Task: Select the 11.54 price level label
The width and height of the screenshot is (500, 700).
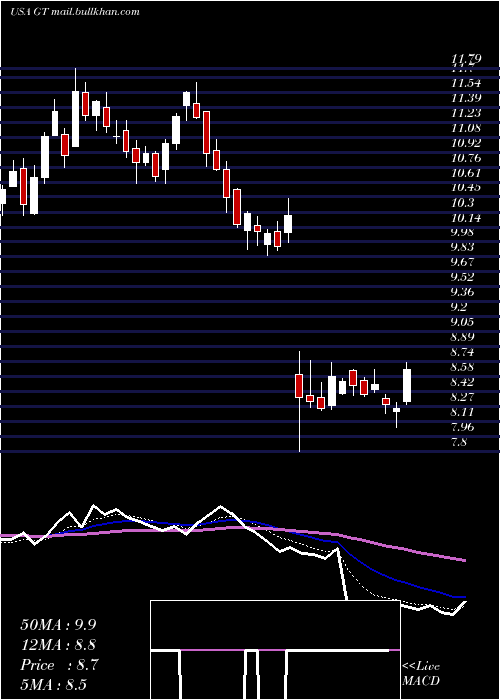Action: click(466, 83)
